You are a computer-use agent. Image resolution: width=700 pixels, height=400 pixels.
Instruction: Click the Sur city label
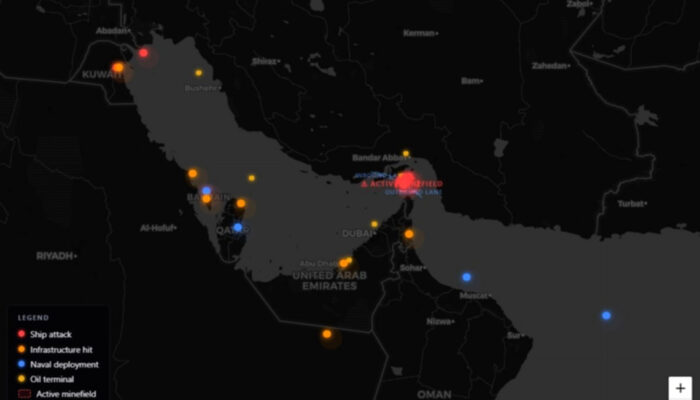click(516, 336)
